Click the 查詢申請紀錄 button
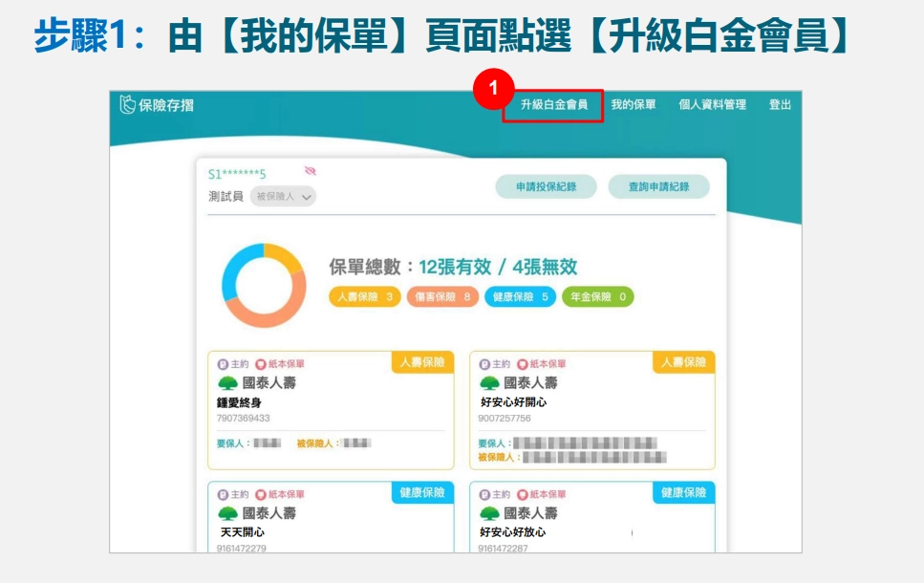 pos(658,187)
